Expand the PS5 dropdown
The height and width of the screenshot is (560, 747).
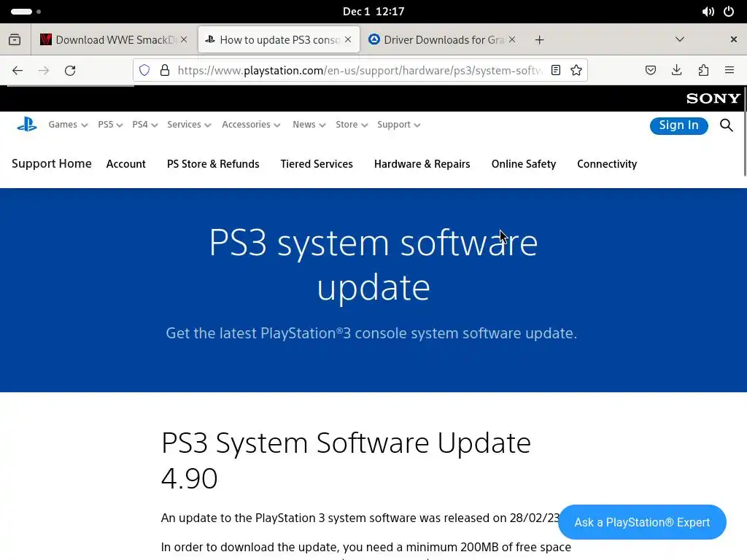[x=110, y=125]
